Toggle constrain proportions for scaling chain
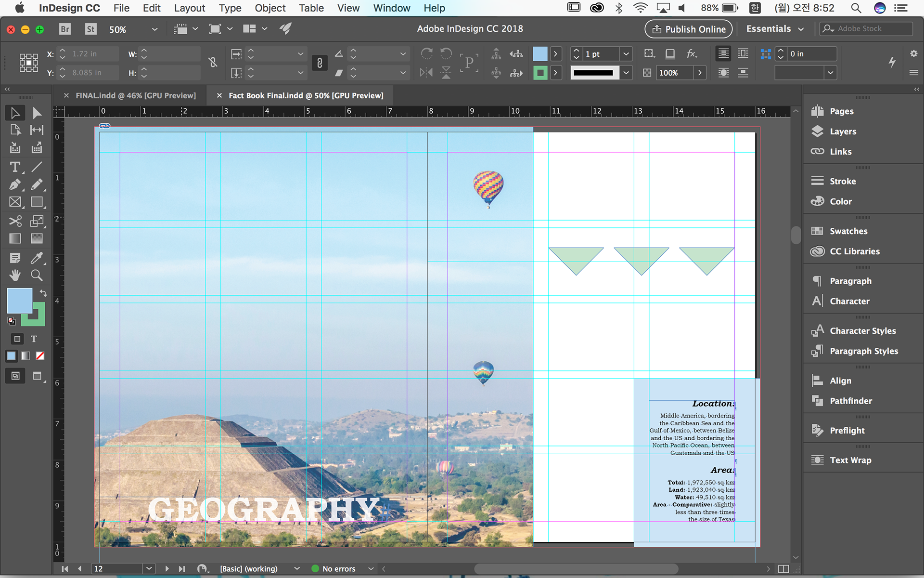 click(320, 63)
